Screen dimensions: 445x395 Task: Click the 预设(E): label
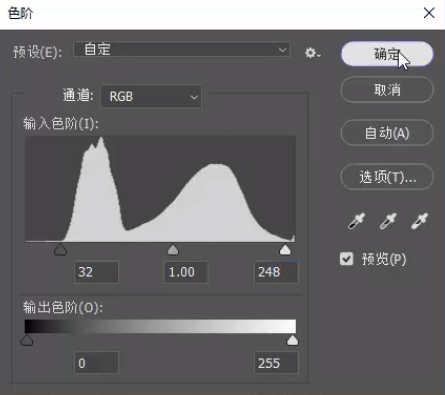tap(37, 52)
